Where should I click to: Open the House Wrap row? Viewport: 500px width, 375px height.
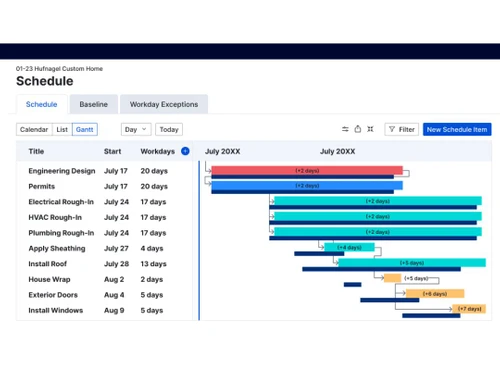coord(104,279)
